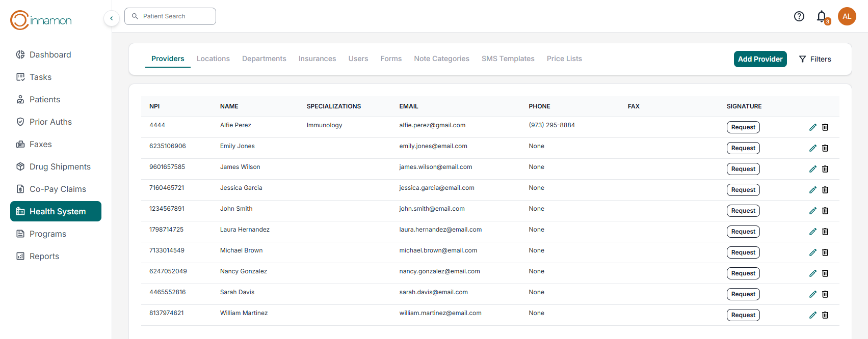Open the Insurances tab
868x339 pixels.
[x=317, y=59]
